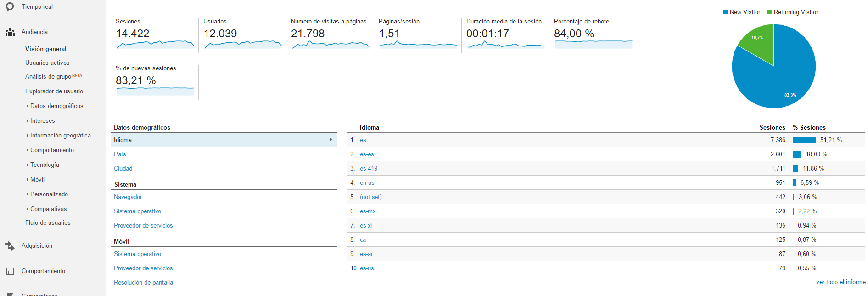The height and width of the screenshot is (296, 868).
Task: Expand the Tecnología sidebar section
Action: [45, 165]
